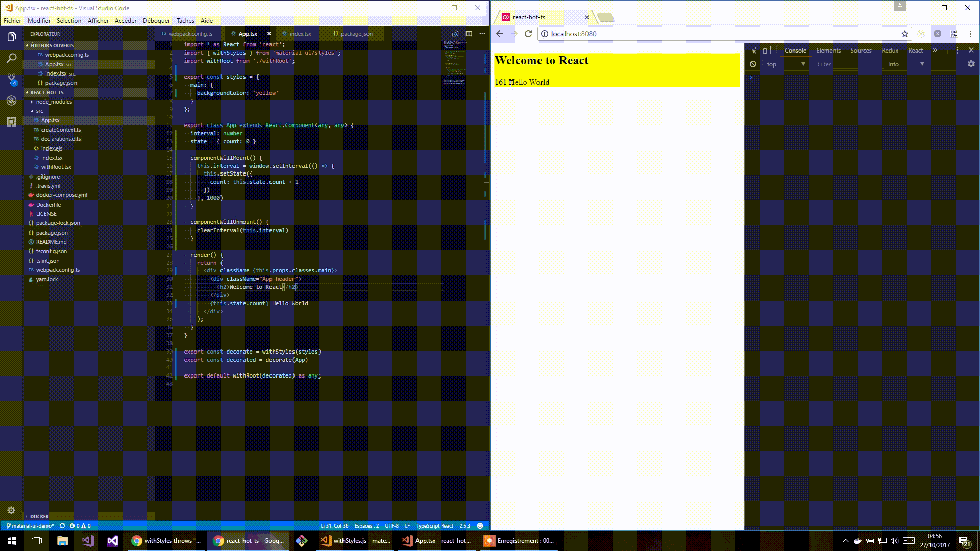The width and height of the screenshot is (980, 551).
Task: Select the DevTools inspect element tool
Action: [x=753, y=50]
